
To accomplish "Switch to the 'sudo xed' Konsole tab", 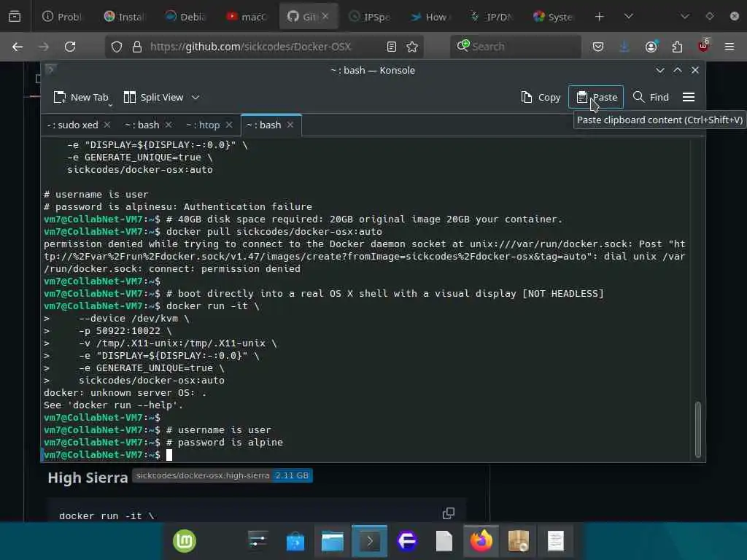I will click(x=73, y=125).
